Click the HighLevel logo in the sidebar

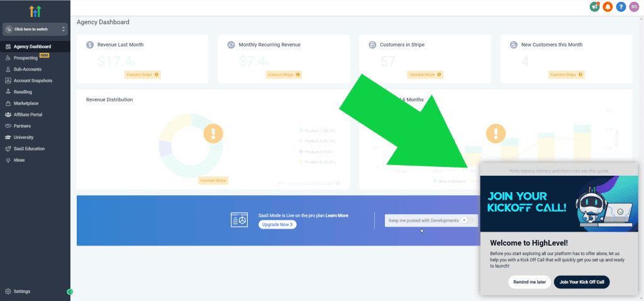click(35, 11)
